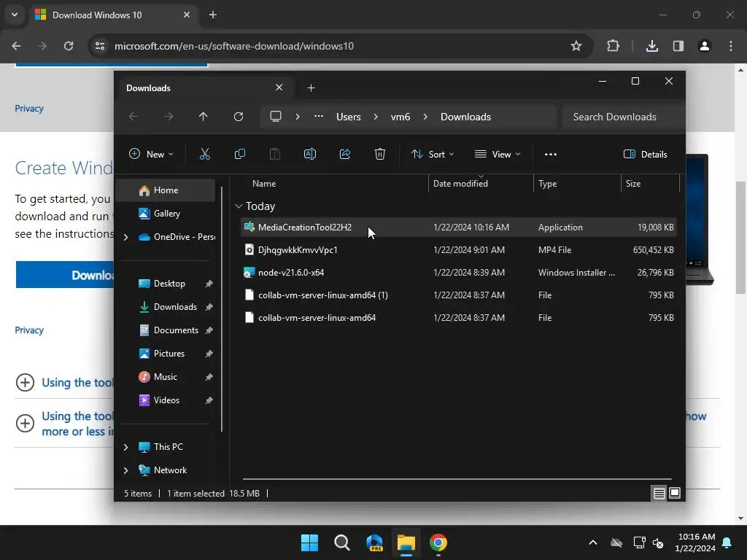Click the Explorer Back arrow
The height and width of the screenshot is (560, 747).
point(133,117)
